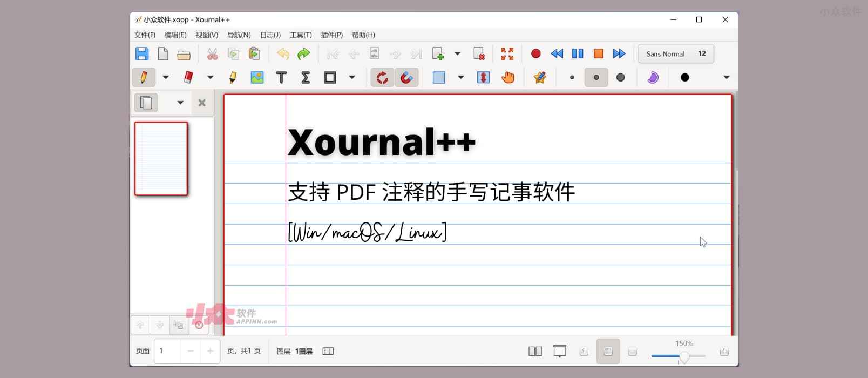Create a new document

tap(163, 53)
